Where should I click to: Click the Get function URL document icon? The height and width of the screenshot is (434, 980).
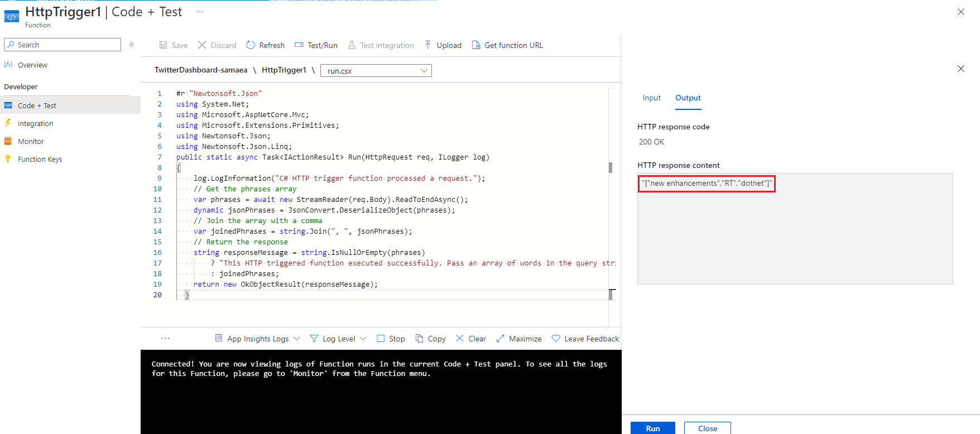pyautogui.click(x=476, y=45)
